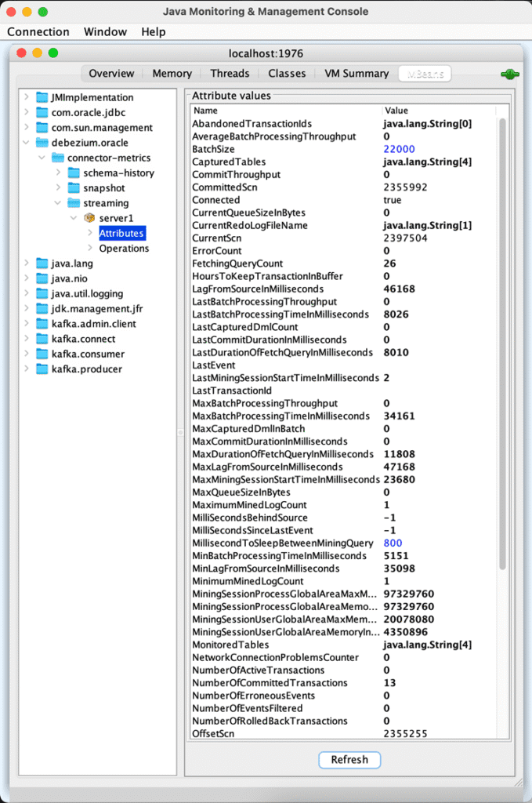Select the LagFromSourceInMilliseconds row
The height and width of the screenshot is (803, 532).
[x=344, y=289]
